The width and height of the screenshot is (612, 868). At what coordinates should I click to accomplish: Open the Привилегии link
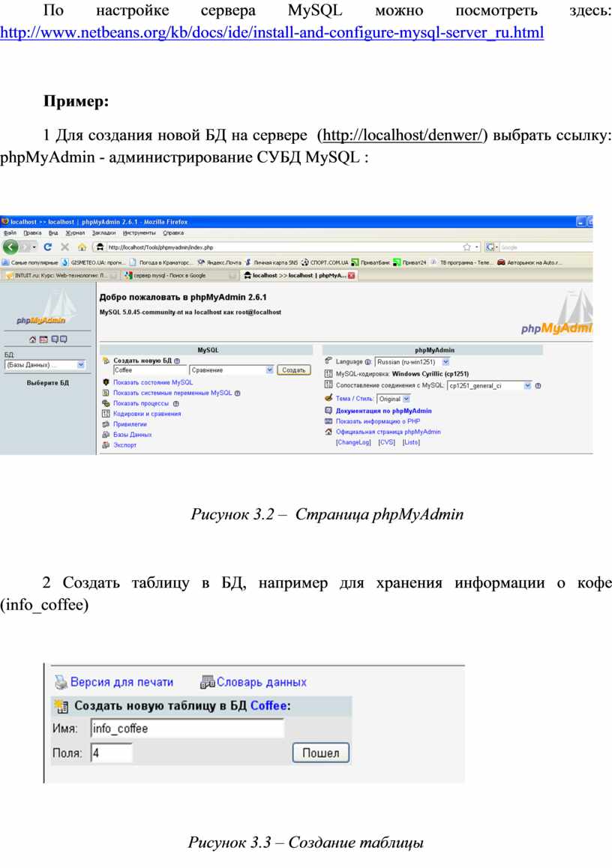130,424
